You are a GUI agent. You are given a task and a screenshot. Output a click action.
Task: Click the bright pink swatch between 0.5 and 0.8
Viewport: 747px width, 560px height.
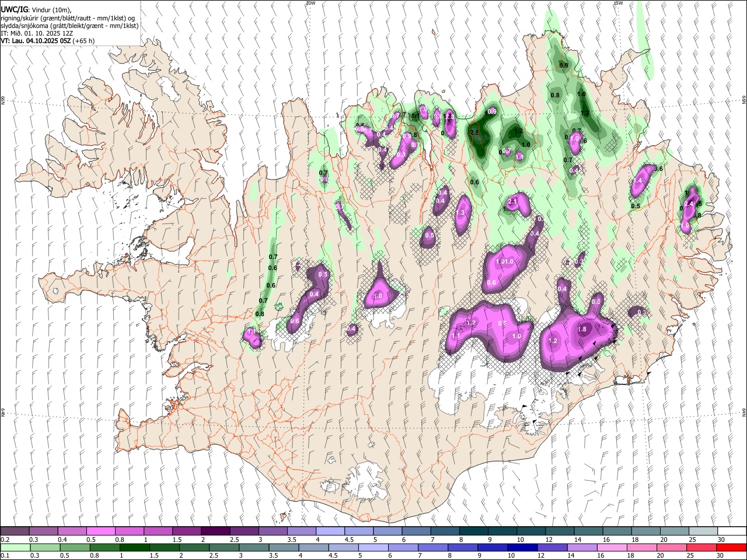pos(100,531)
